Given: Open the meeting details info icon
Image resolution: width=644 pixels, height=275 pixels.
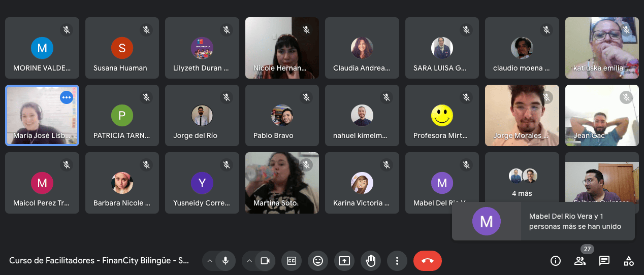Looking at the screenshot, I should pyautogui.click(x=556, y=261).
